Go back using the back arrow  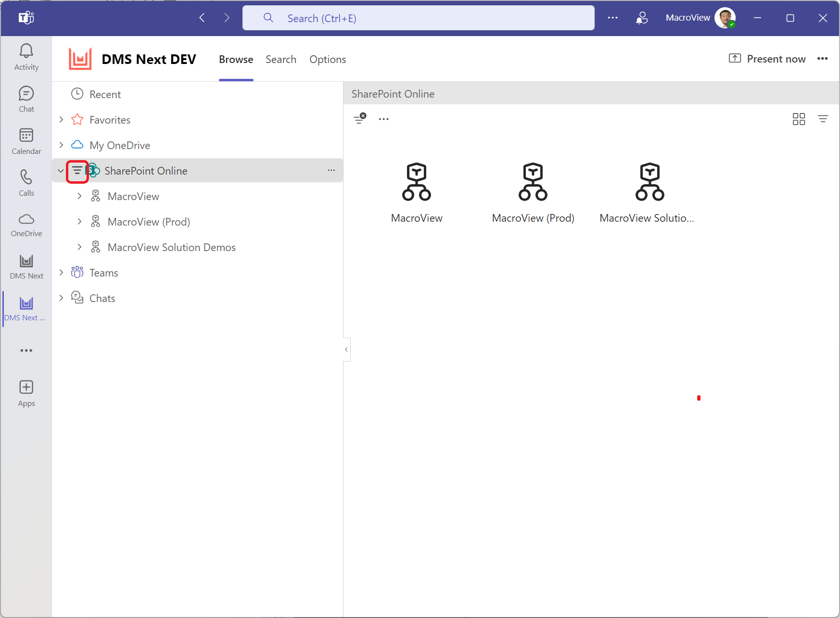(202, 18)
